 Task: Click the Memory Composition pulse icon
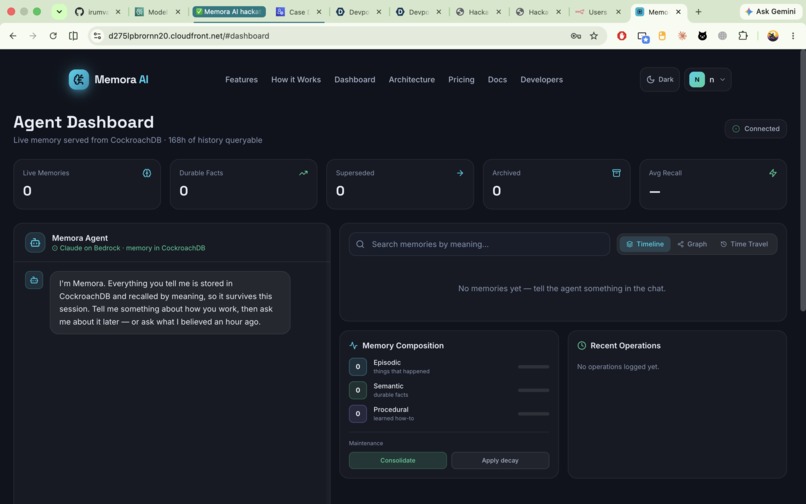click(x=353, y=346)
